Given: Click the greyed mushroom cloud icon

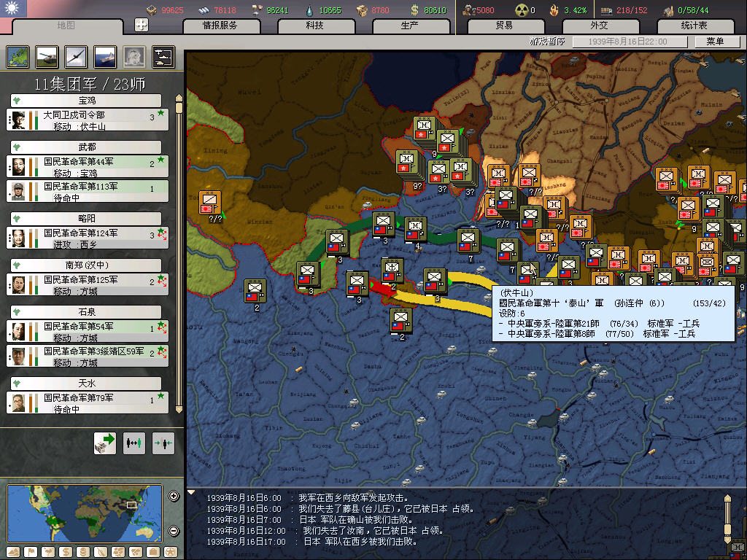Looking at the screenshot, I should tap(134, 57).
